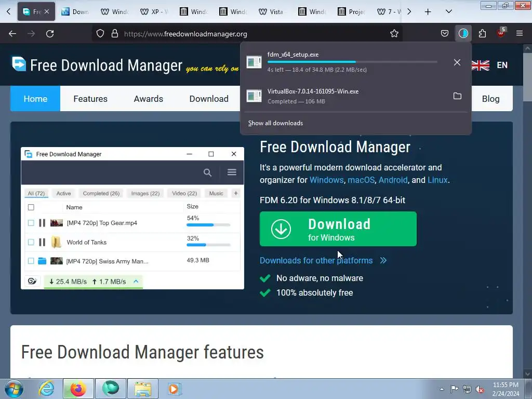Check the Top Gear.mp4 checkbox

(31, 223)
